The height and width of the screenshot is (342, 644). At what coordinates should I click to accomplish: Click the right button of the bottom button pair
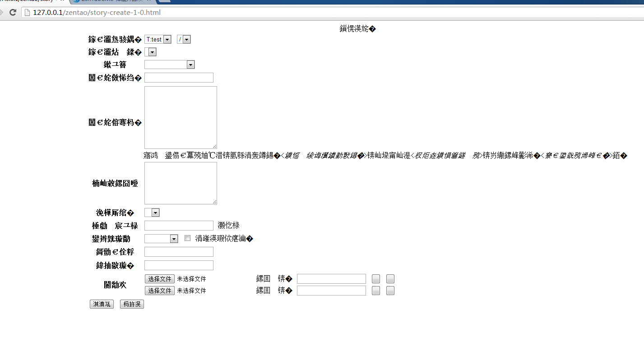[x=132, y=304]
